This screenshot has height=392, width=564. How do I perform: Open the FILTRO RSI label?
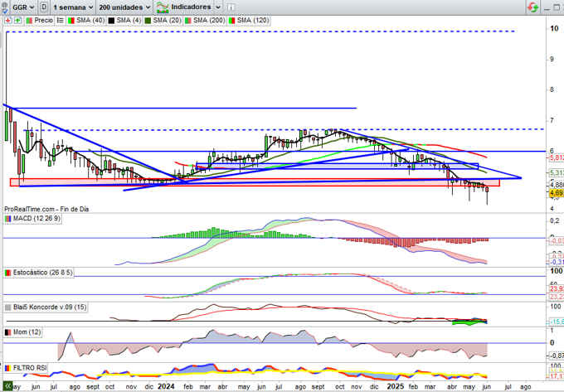pos(30,368)
